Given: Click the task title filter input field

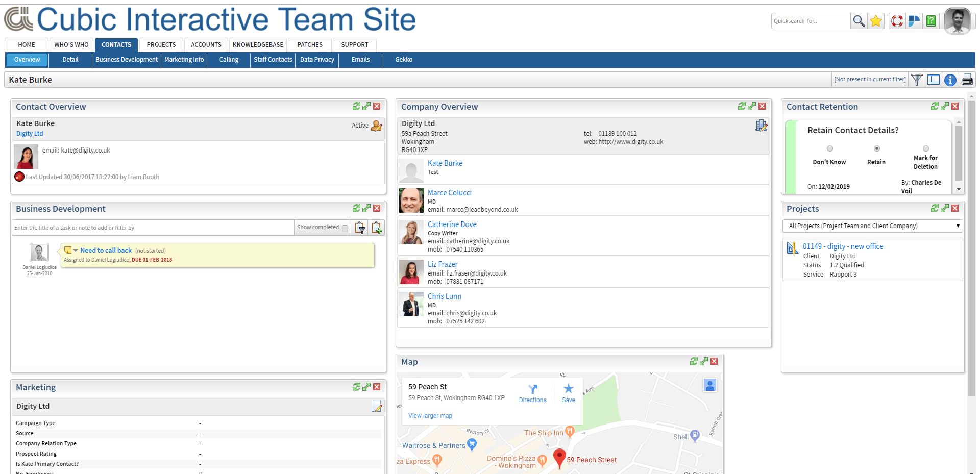Looking at the screenshot, I should coord(153,228).
